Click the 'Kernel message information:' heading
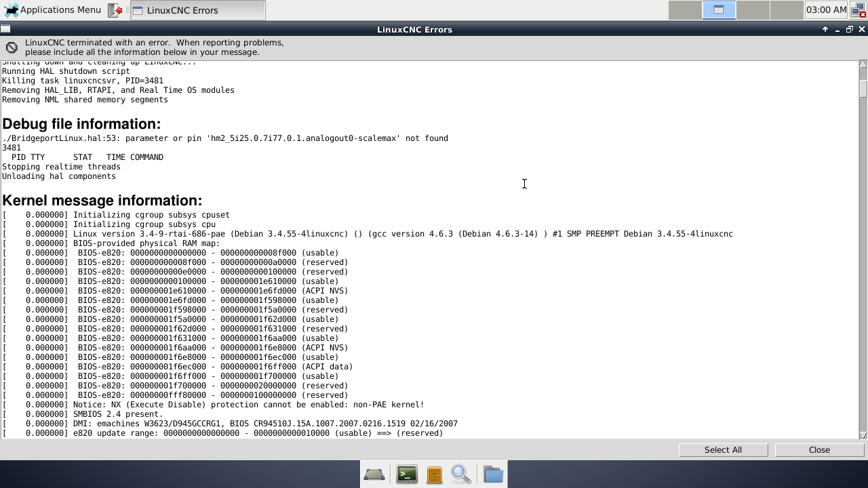The image size is (868, 488). pos(102,201)
